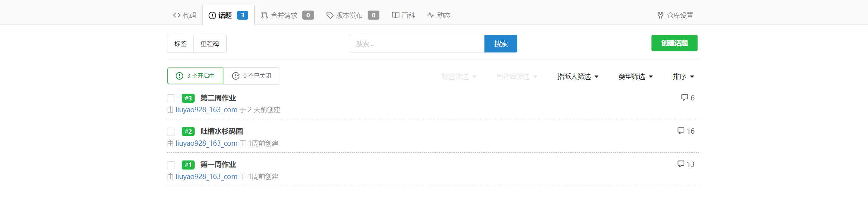Viewport: 868px width, 222px height.
Task: Show the 0 个已关闭 issues
Action: (x=251, y=76)
